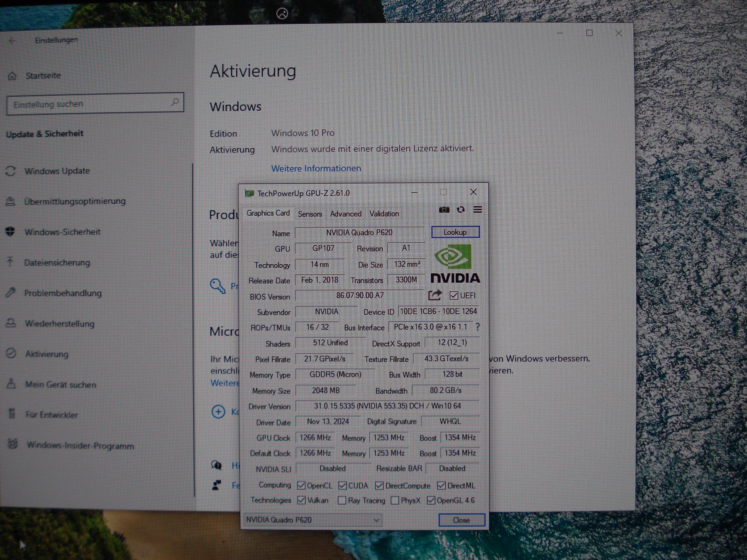Open the Advanced tab
Screen dimensions: 747x560
pyautogui.click(x=346, y=214)
